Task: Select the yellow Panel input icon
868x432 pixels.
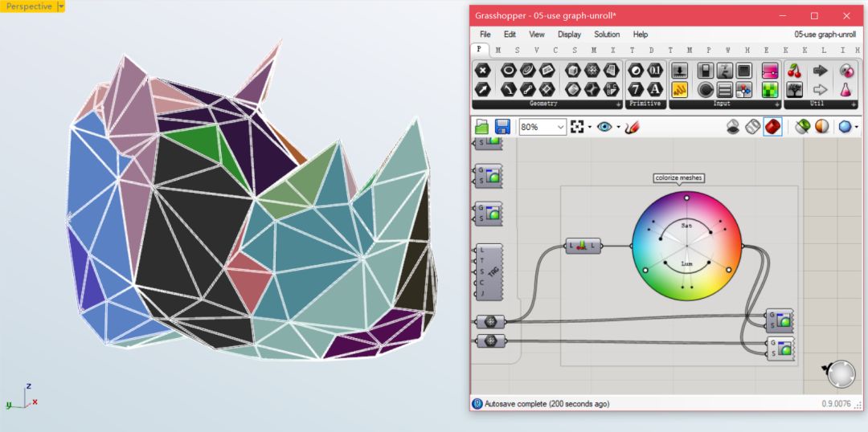Action: pos(679,89)
